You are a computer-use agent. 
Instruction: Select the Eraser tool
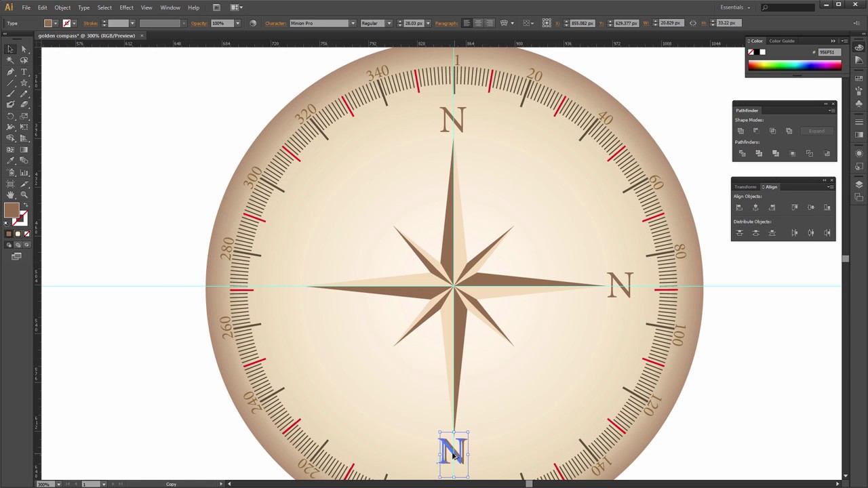point(24,104)
